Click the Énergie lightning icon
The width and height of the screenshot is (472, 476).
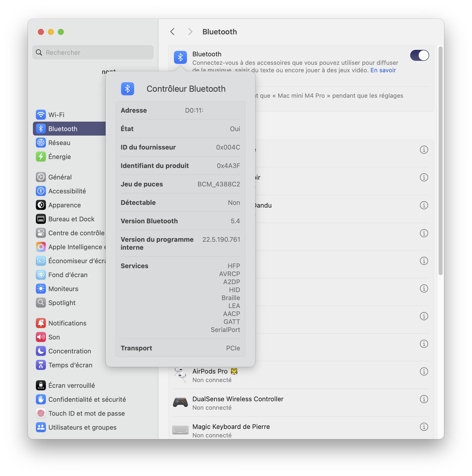(x=41, y=157)
